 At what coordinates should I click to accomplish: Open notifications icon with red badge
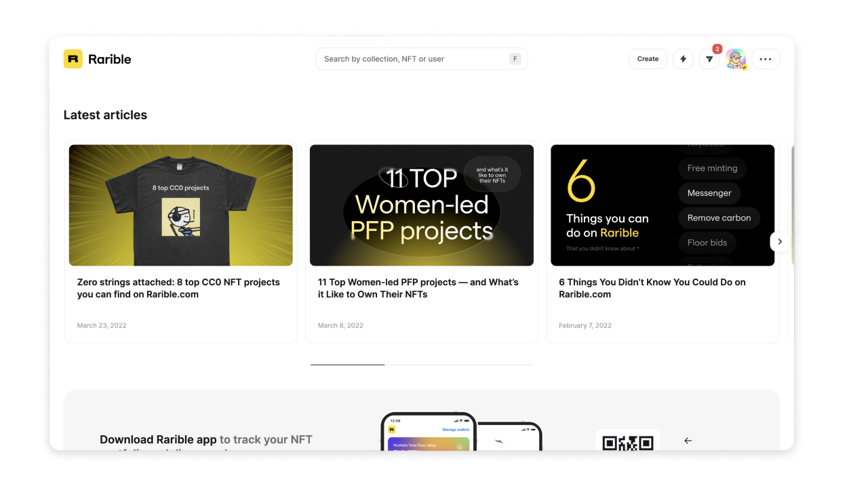point(709,59)
